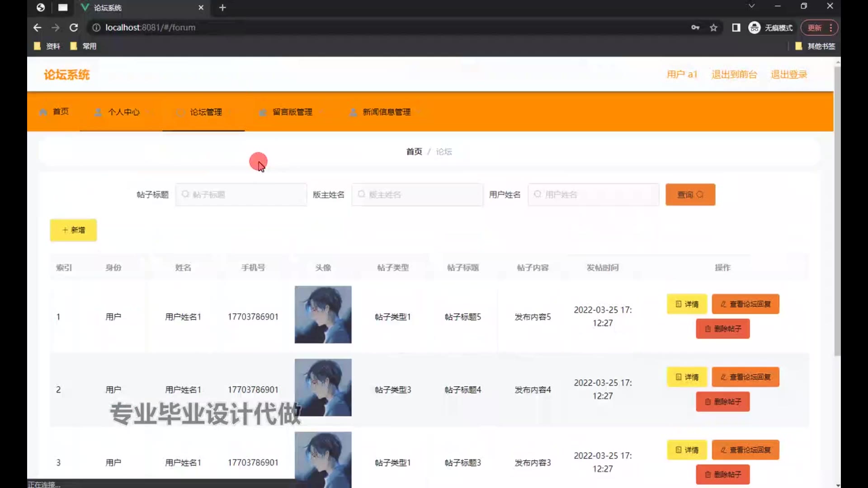The image size is (868, 488).
Task: Open the saved passwords key icon
Action: coord(695,28)
